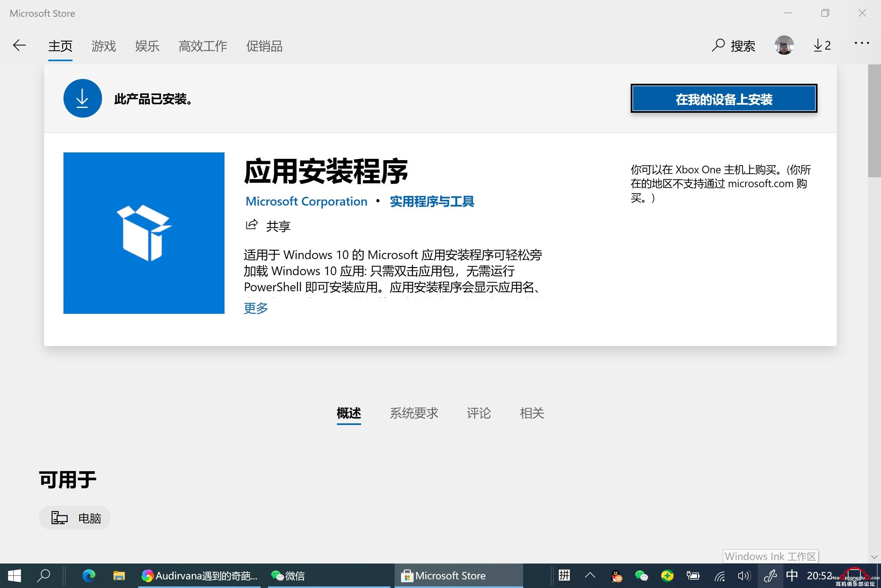Open Windows Ink workspace pen icon
Viewport: 881px width, 588px height.
coord(770,576)
